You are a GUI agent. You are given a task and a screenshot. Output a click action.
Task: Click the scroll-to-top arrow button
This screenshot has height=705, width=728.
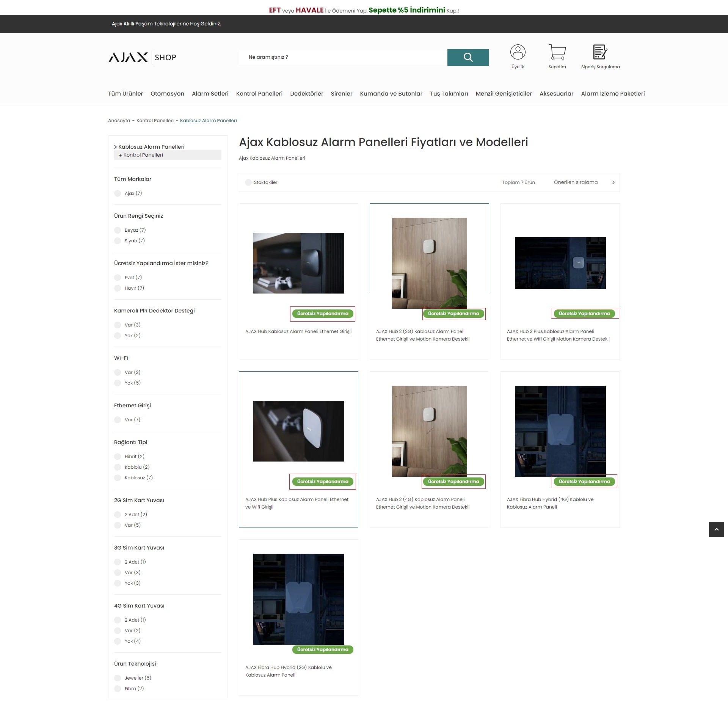click(716, 529)
